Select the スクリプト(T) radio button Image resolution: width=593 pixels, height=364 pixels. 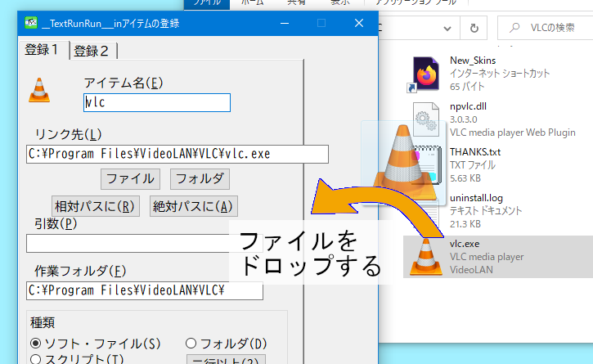35,359
